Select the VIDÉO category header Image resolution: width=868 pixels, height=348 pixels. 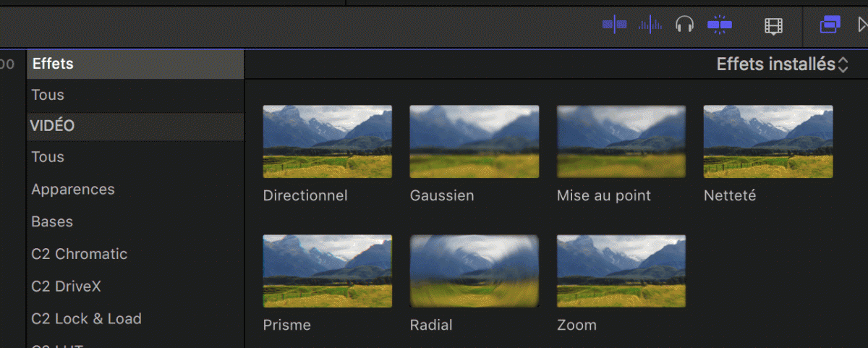click(x=135, y=126)
